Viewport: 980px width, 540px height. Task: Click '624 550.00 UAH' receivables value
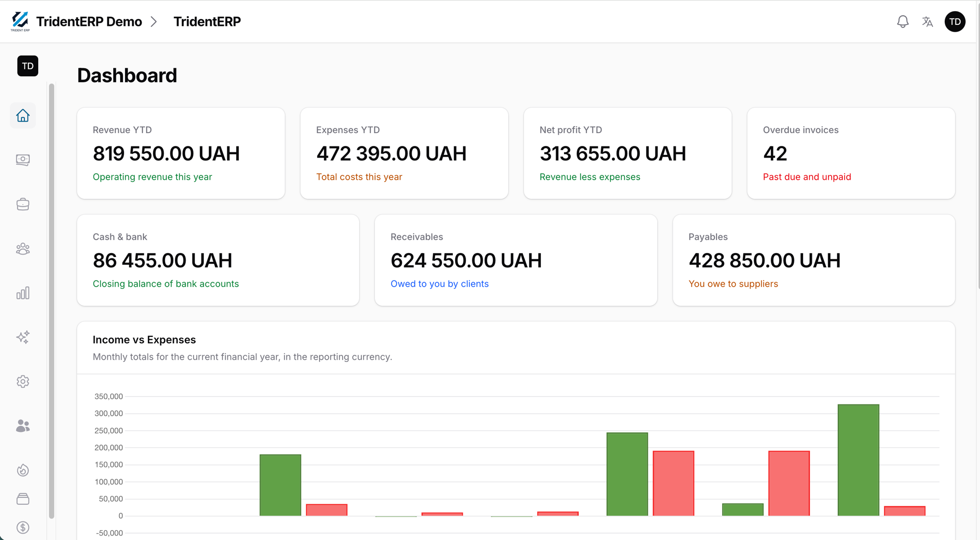pos(466,260)
